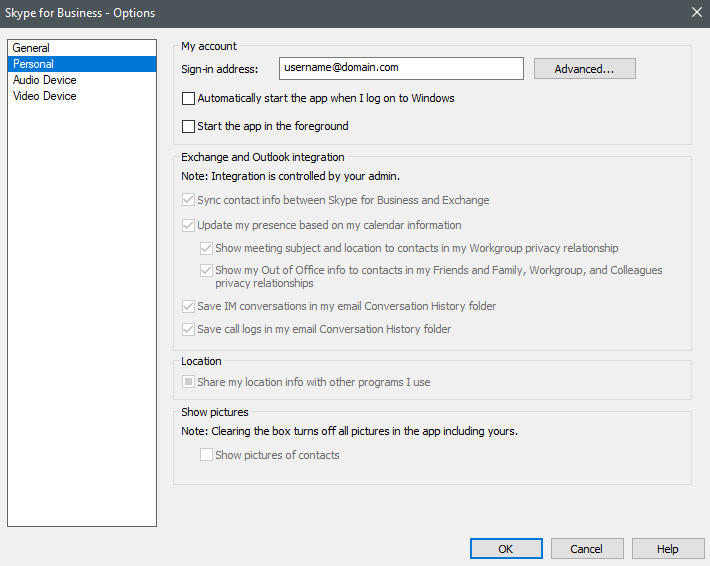Click the Sign-in address field
Image resolution: width=710 pixels, height=566 pixels.
pos(401,68)
